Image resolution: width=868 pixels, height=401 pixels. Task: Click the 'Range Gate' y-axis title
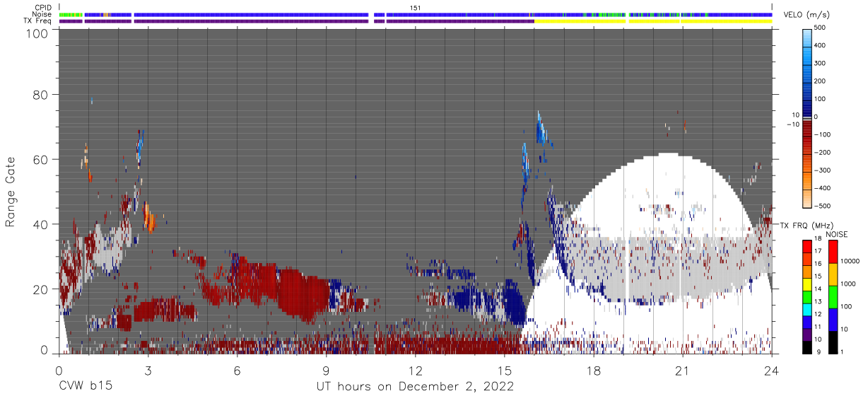10,192
